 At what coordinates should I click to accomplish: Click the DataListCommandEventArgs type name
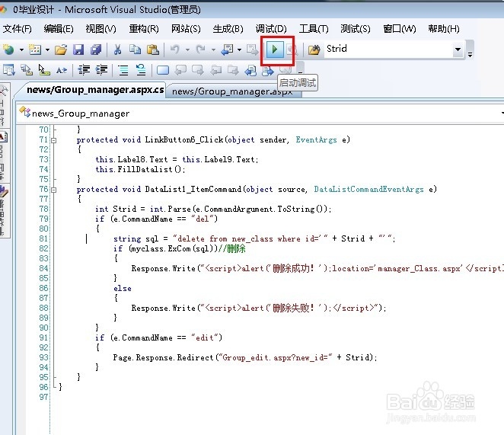[368, 189]
